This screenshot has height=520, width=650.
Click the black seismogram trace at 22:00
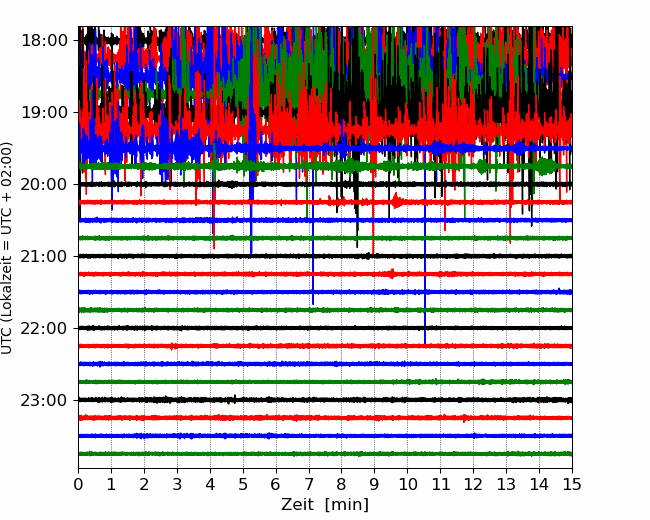click(325, 328)
